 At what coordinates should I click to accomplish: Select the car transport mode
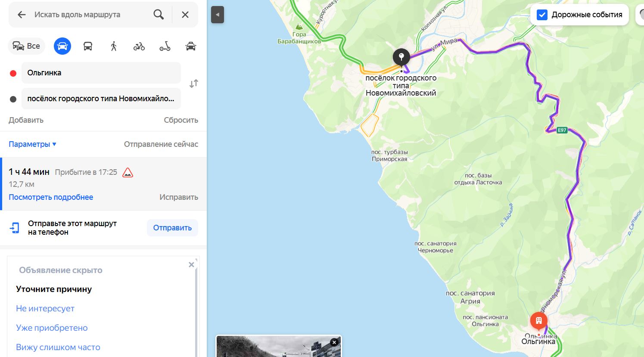62,46
